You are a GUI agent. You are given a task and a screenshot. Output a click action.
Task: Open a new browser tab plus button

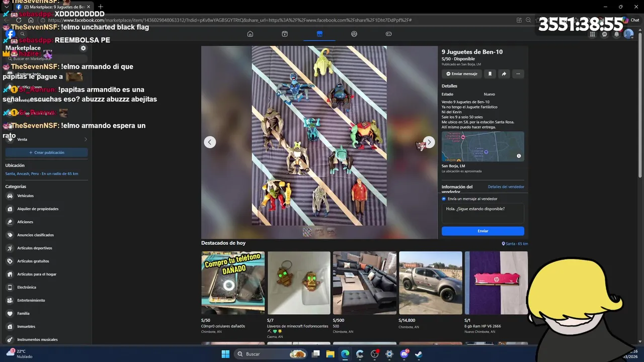100,7
